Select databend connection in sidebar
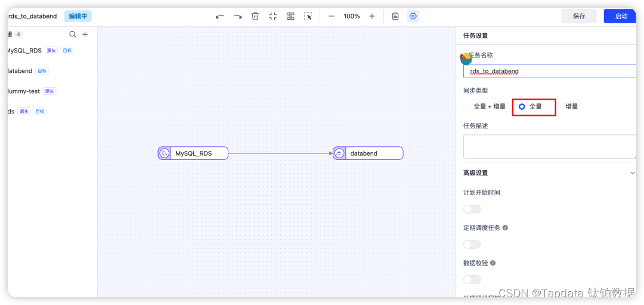 [x=20, y=70]
